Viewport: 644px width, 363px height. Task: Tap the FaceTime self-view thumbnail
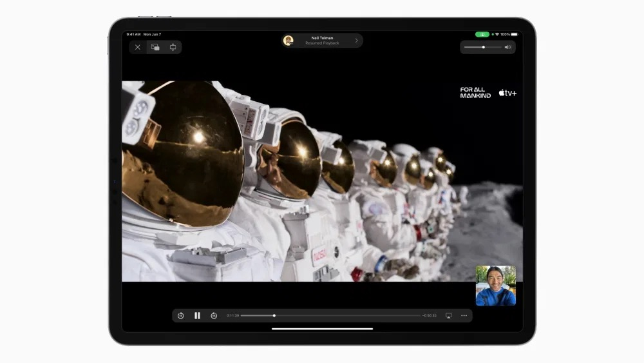point(495,285)
